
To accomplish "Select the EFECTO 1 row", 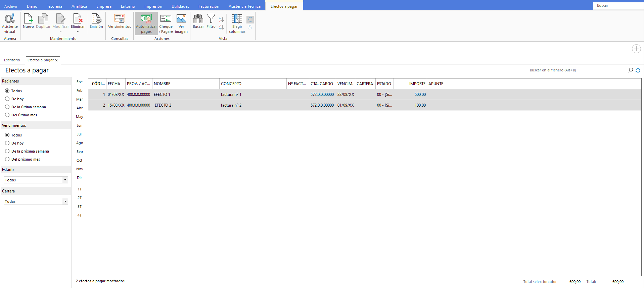I will click(365, 95).
